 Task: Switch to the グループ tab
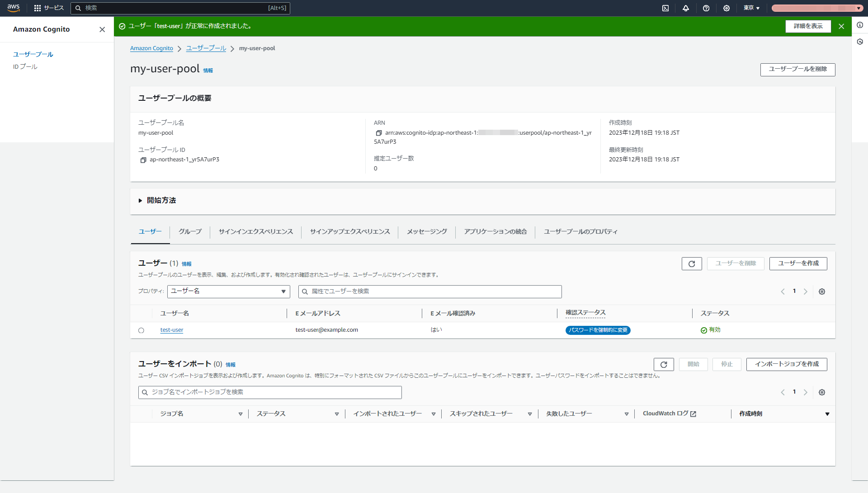click(189, 231)
